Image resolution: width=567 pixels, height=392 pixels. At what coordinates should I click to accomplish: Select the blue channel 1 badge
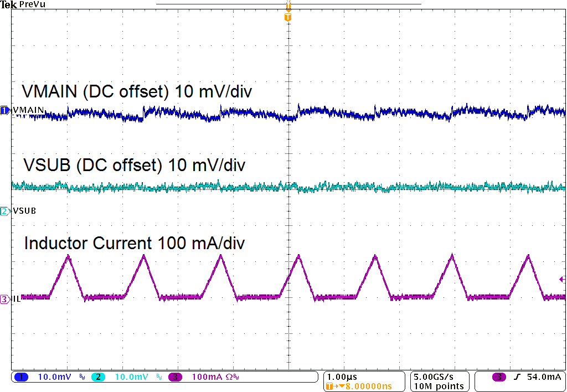[x=20, y=376]
